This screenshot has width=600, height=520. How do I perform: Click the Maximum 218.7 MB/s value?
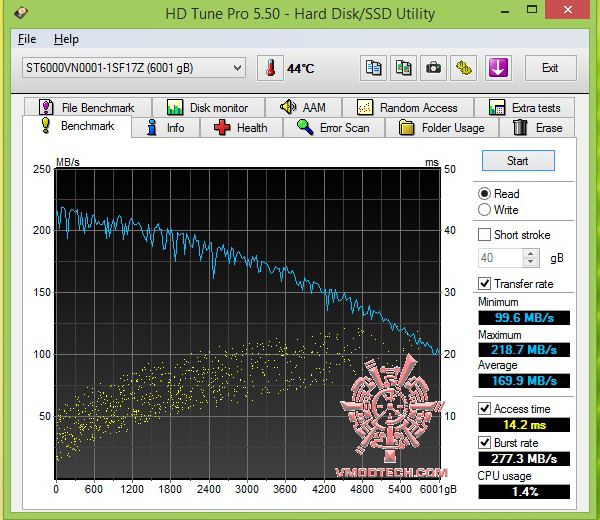coord(524,350)
